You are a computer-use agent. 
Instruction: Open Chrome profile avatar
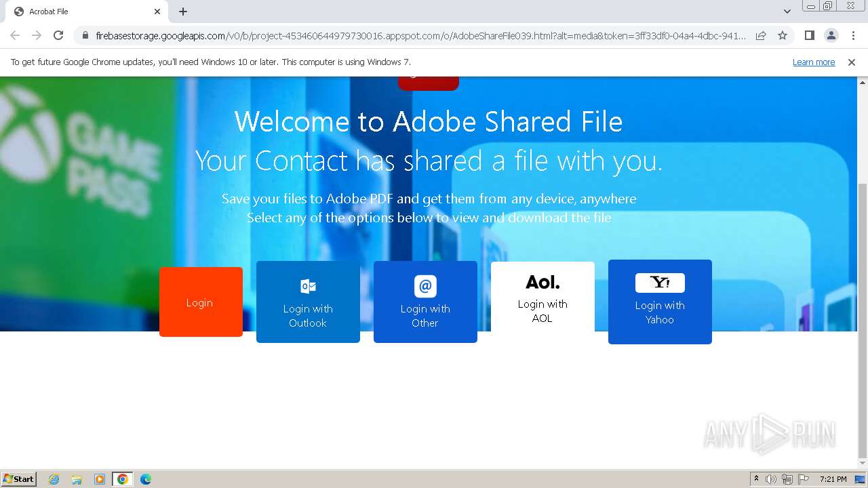click(x=831, y=35)
